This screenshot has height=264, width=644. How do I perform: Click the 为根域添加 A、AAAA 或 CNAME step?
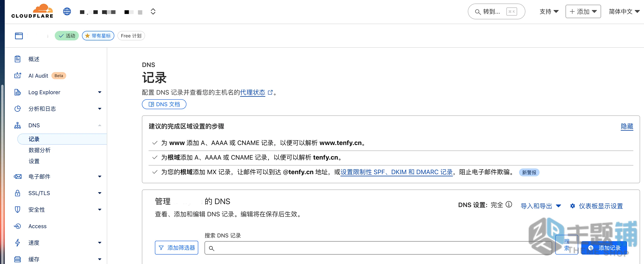251,157
